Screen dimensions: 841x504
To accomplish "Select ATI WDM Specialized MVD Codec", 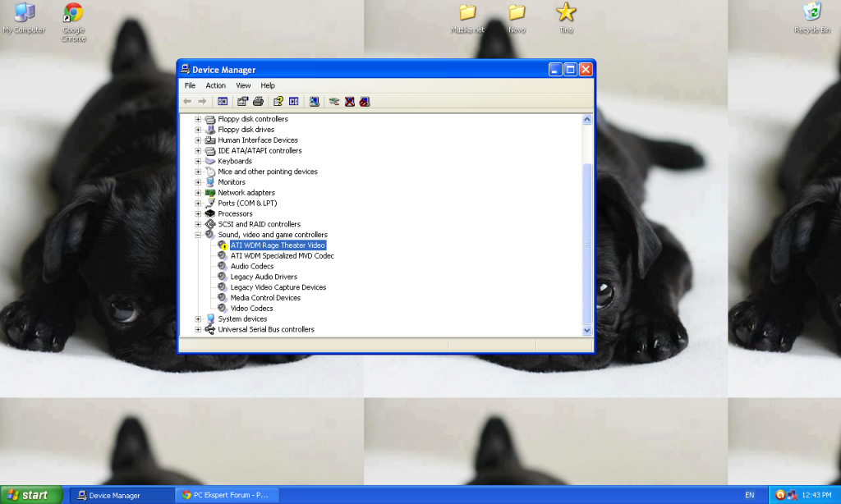I will 282,256.
